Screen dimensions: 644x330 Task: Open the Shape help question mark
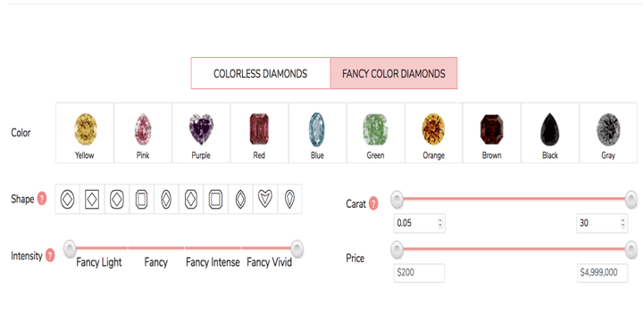pyautogui.click(x=42, y=199)
